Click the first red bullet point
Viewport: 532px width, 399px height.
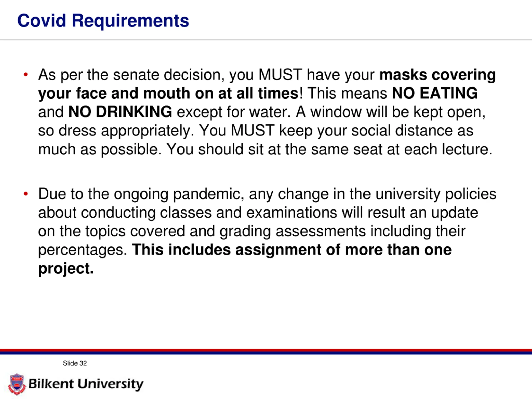click(26, 75)
